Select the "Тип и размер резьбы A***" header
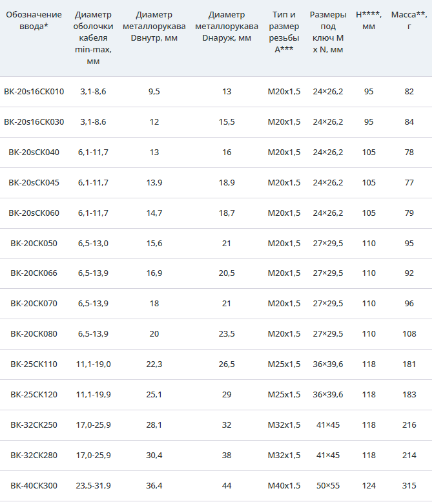The width and height of the screenshot is (434, 504). tap(284, 32)
